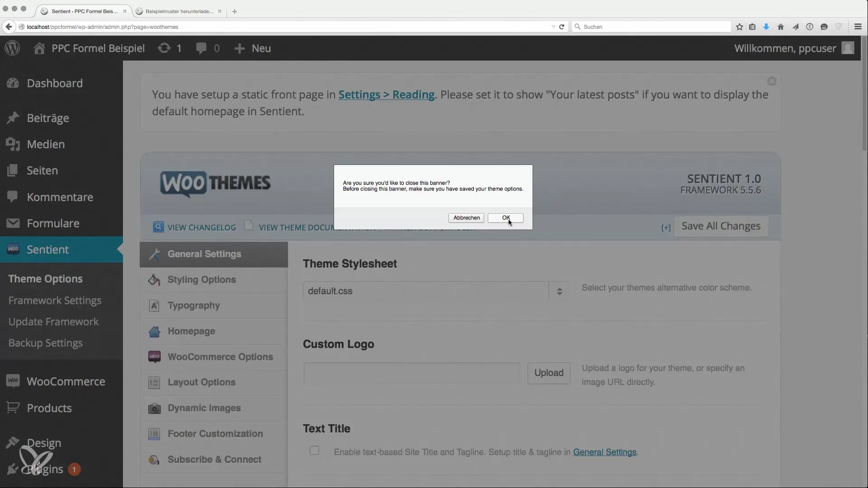Click the Homepage house icon in theme options
The image size is (868, 488).
pyautogui.click(x=154, y=331)
